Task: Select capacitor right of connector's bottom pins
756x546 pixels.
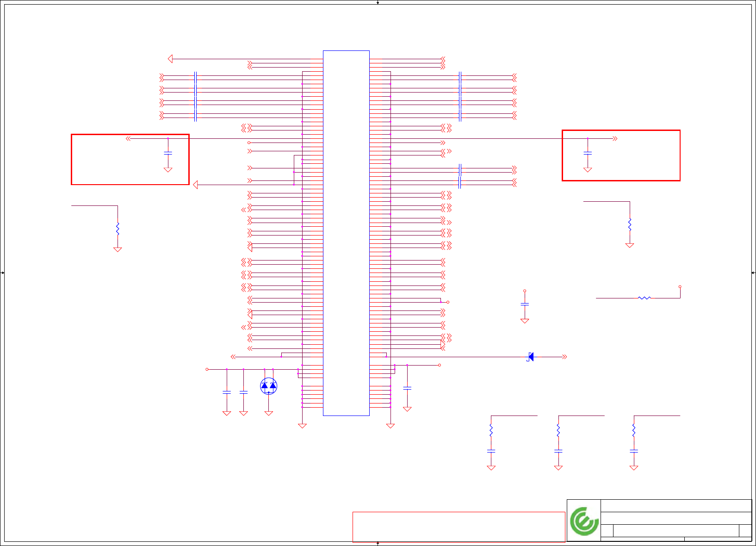Action: (407, 388)
